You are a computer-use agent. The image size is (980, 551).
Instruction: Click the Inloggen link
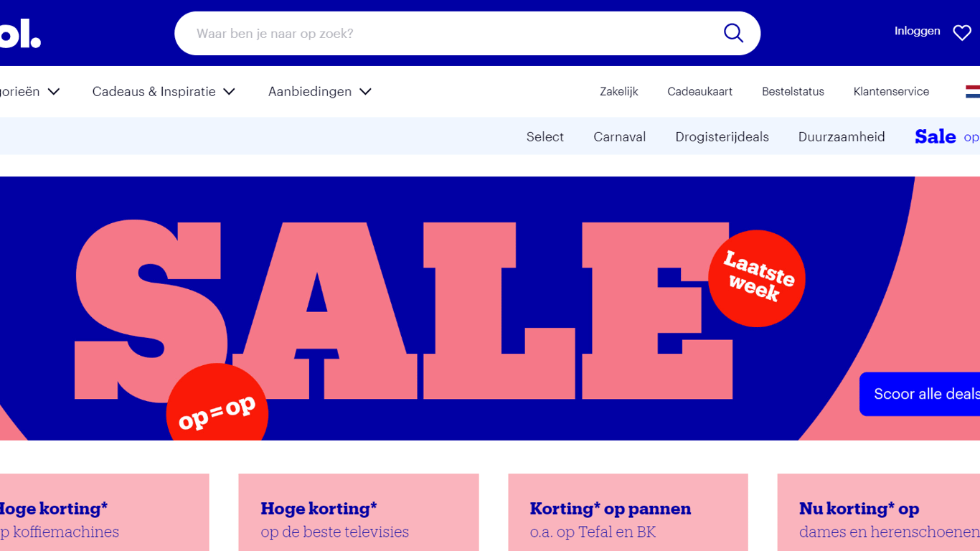coord(917,31)
